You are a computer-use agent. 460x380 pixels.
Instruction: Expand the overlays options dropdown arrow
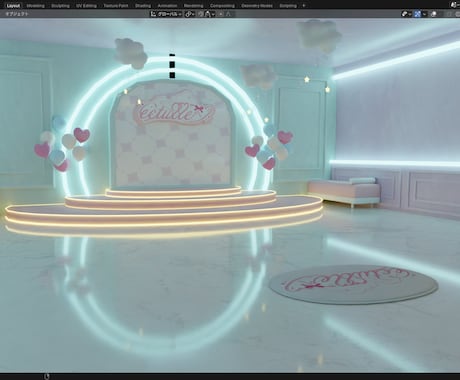(424, 14)
